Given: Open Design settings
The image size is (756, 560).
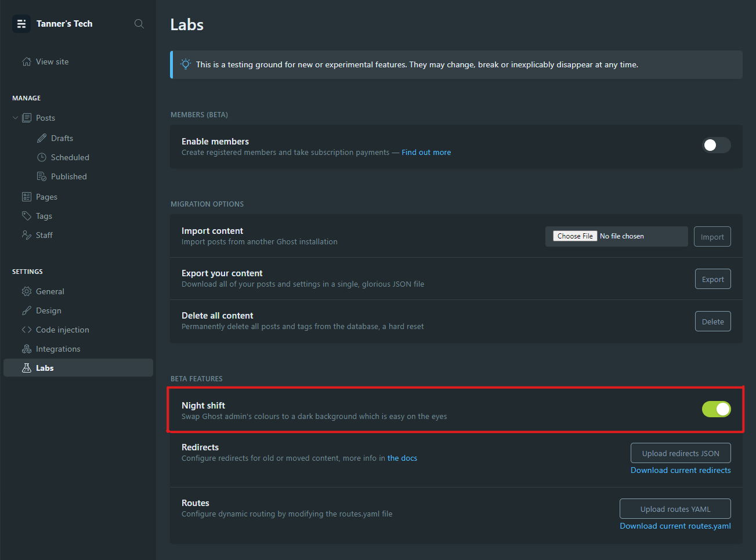Looking at the screenshot, I should point(49,310).
